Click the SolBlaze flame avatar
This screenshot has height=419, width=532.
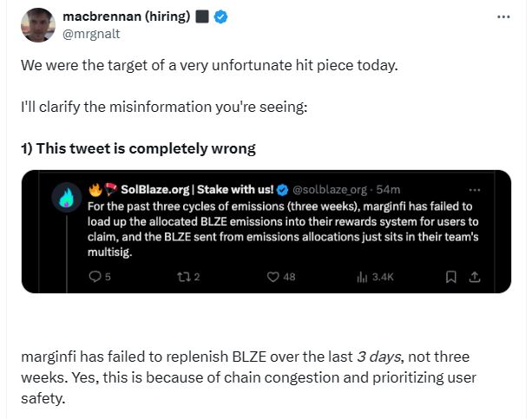tap(67, 198)
